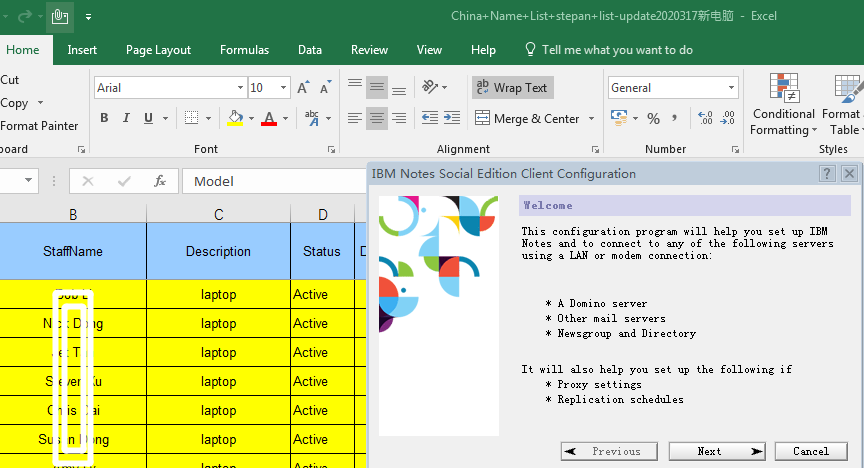Image resolution: width=864 pixels, height=468 pixels.
Task: Open font name dropdown showing Arial
Action: tap(240, 88)
